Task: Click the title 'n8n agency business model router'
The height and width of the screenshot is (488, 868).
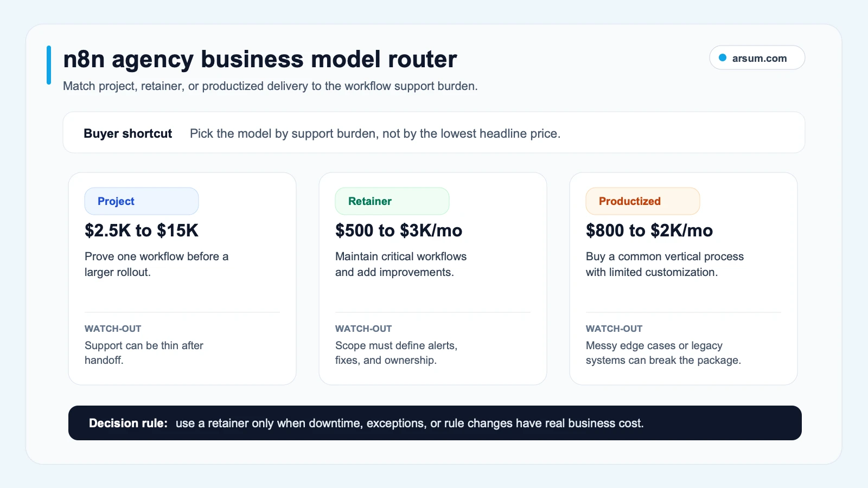Action: pos(260,59)
